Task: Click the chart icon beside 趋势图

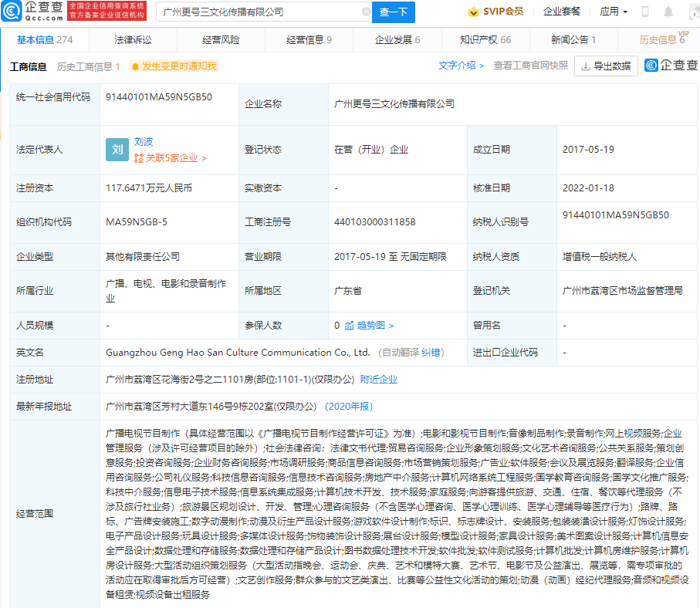Action: pyautogui.click(x=349, y=326)
